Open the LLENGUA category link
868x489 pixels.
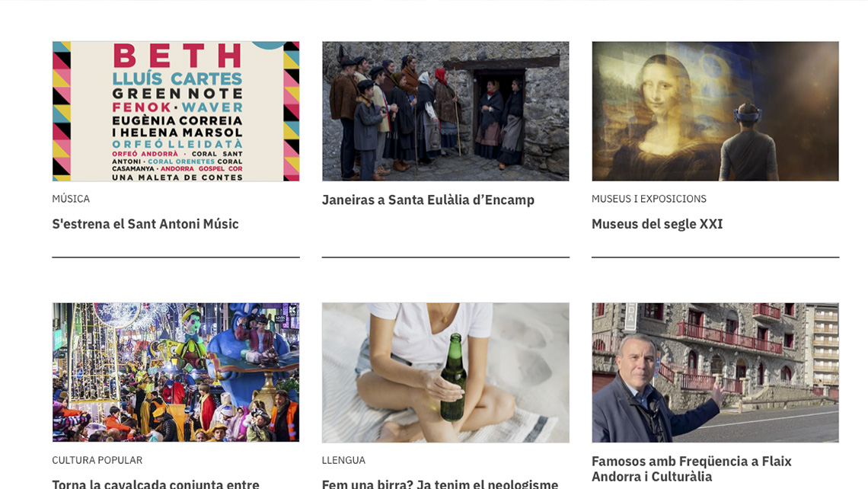pos(343,460)
